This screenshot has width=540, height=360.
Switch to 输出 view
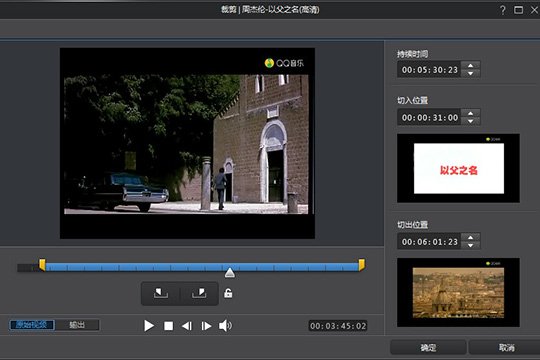(x=77, y=325)
